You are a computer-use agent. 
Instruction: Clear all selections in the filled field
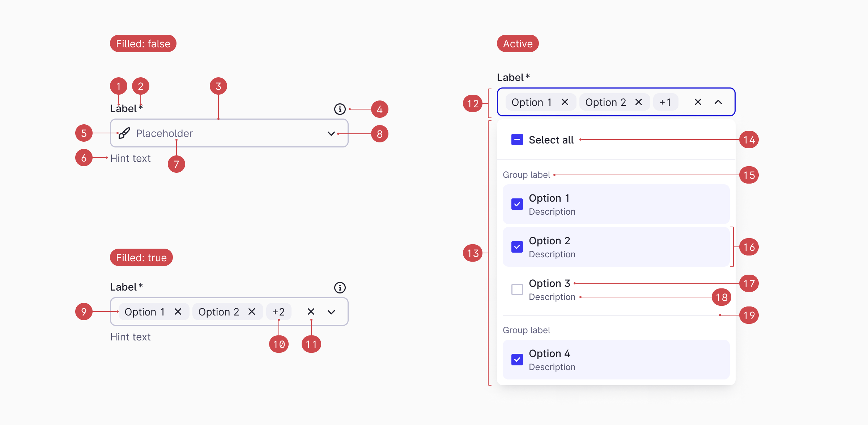tap(311, 312)
